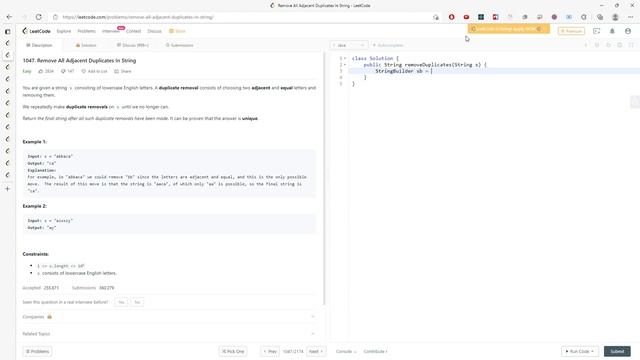Open the Contribute link

pyautogui.click(x=376, y=351)
